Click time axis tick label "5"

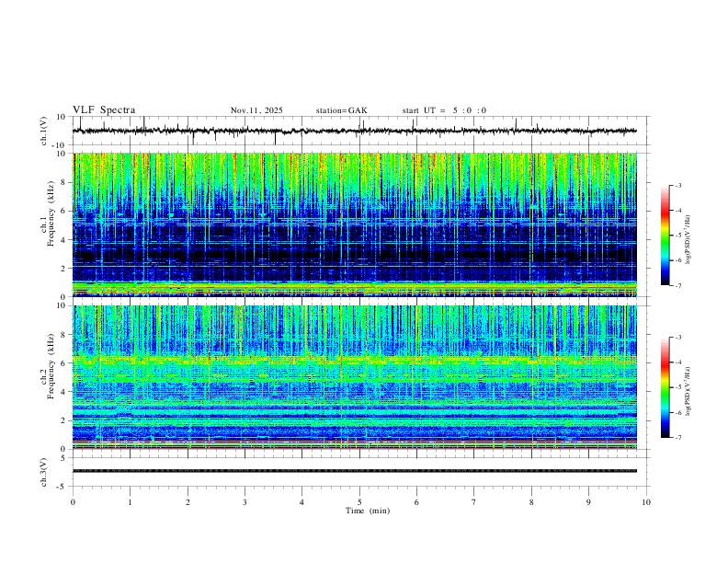pyautogui.click(x=359, y=502)
